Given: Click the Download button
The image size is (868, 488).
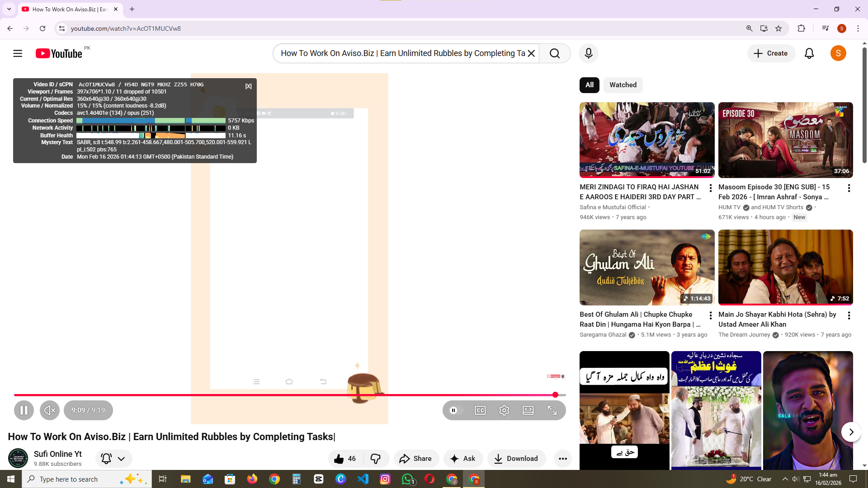Looking at the screenshot, I should [516, 459].
